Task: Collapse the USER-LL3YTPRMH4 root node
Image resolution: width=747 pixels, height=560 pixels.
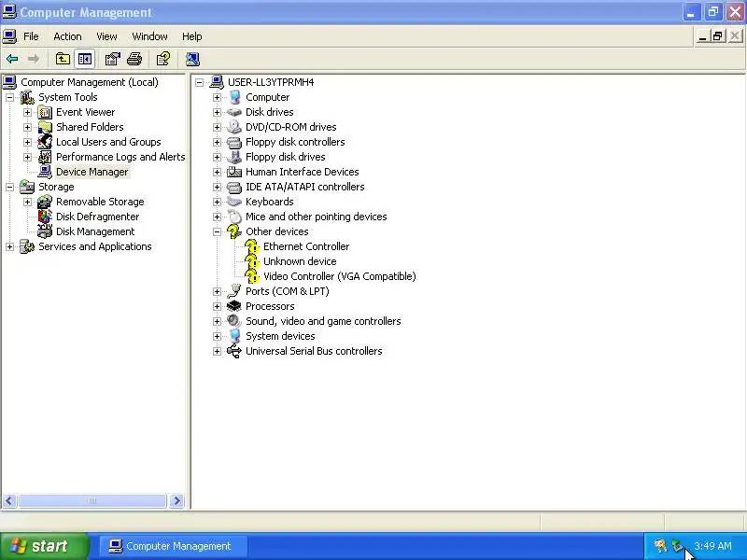Action: point(199,82)
